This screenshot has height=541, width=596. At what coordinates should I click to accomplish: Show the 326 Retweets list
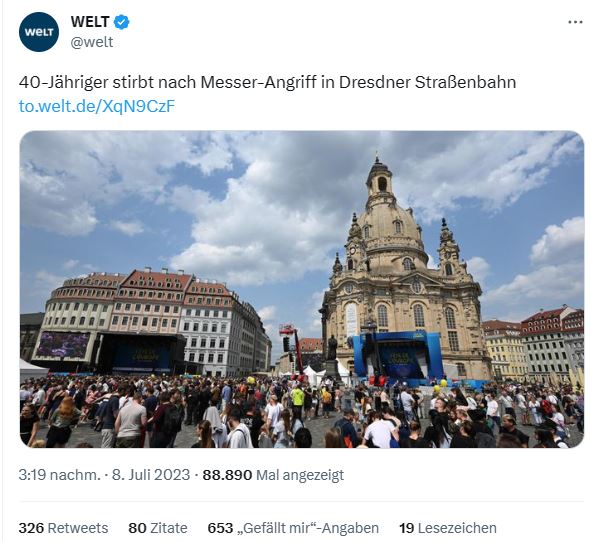(63, 528)
